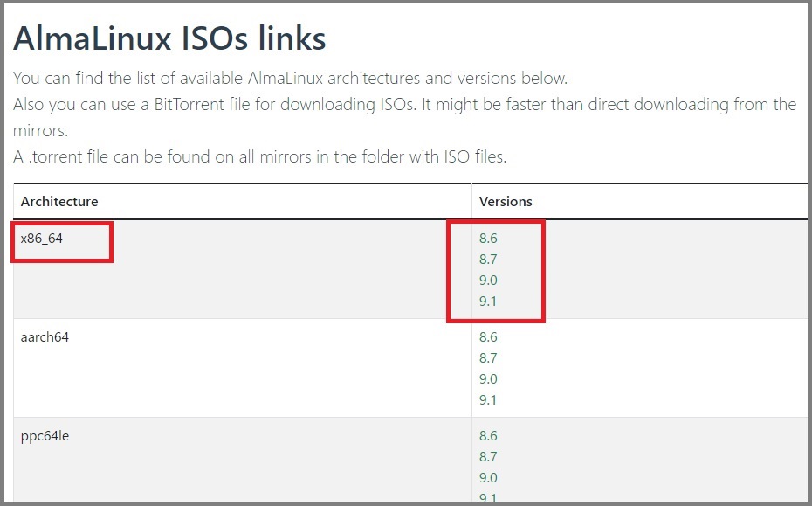The height and width of the screenshot is (506, 812).
Task: Open the 9.1 version link for aarch64
Action: point(488,400)
